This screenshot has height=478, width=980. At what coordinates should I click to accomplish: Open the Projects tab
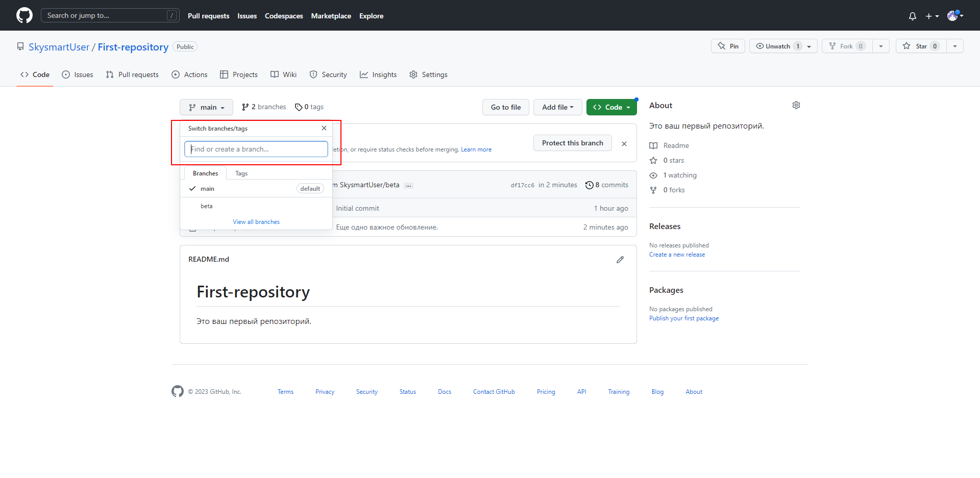[238, 74]
